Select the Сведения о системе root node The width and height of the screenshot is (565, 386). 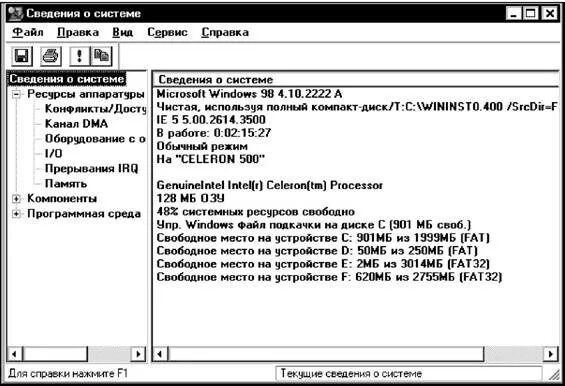[x=67, y=79]
